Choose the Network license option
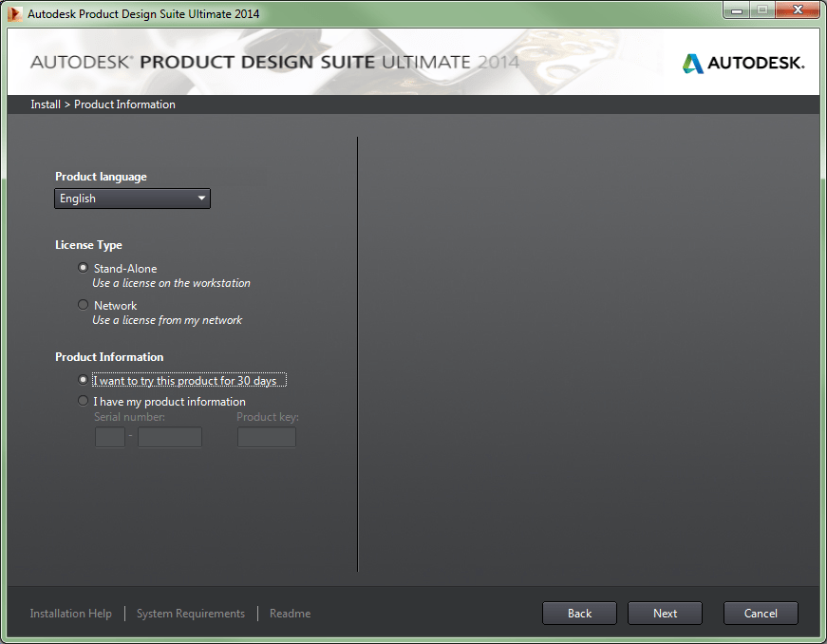 [83, 305]
